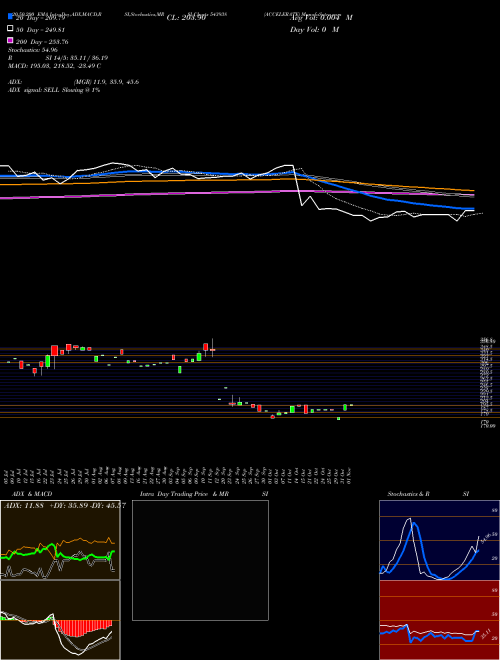Open the MACD histogram panel
Screen dimensions: 500x660
(x=60, y=620)
